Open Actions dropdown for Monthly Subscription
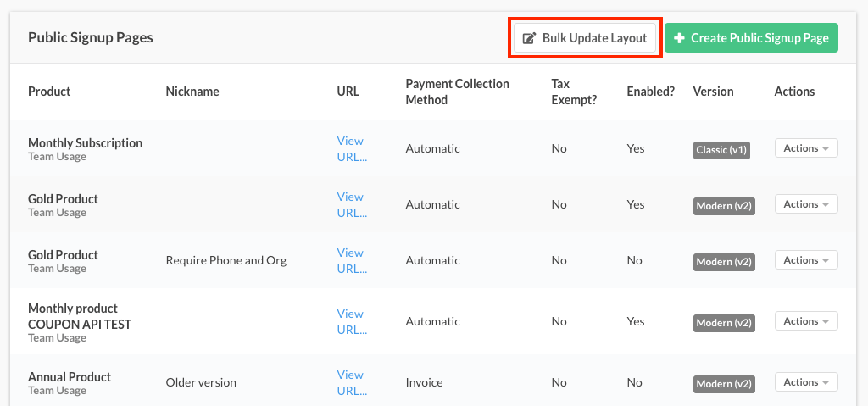Image resolution: width=868 pixels, height=406 pixels. (805, 148)
